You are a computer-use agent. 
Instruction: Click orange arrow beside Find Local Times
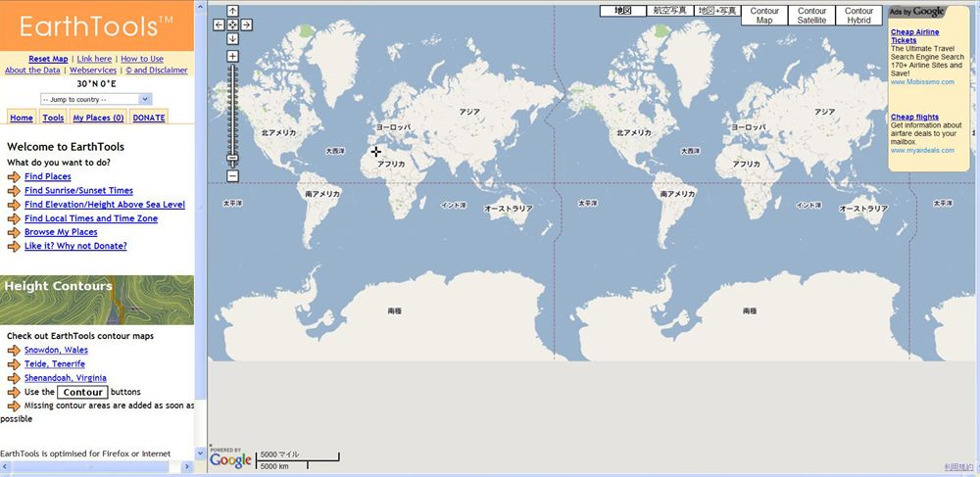[14, 218]
